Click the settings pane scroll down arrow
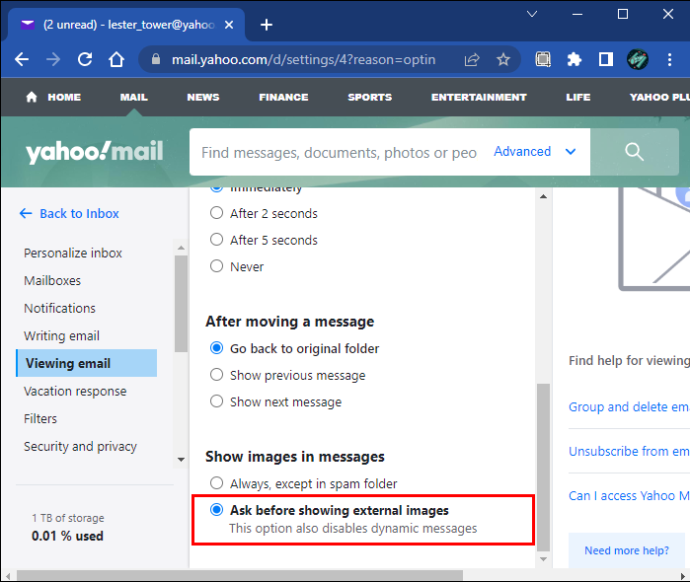 [543, 559]
